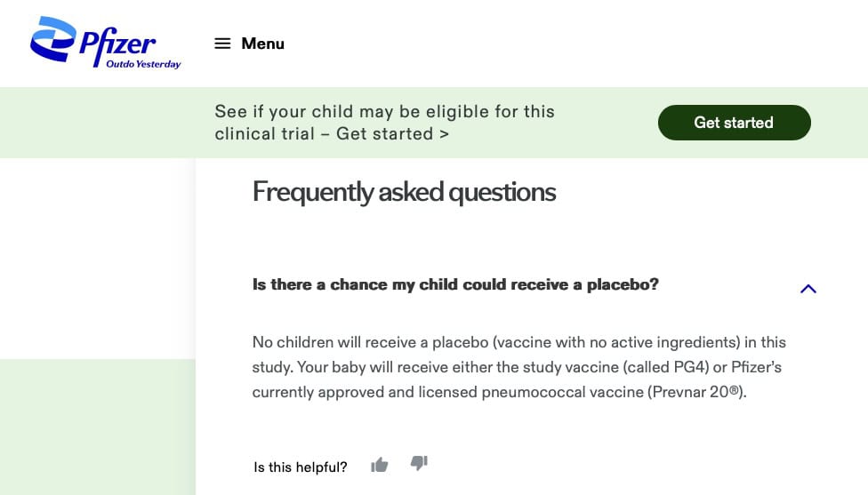Click the "Menu" label in header
Screen dimensions: 868x495
262,44
